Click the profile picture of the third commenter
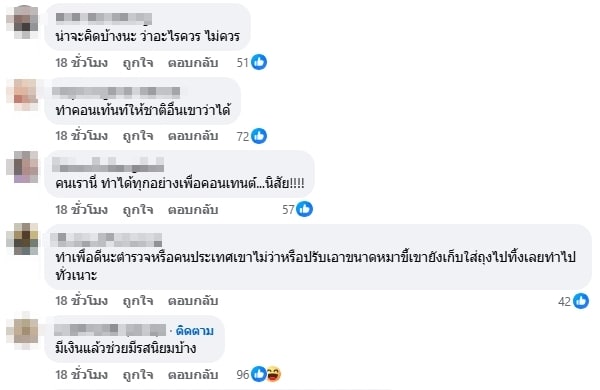 pyautogui.click(x=23, y=167)
